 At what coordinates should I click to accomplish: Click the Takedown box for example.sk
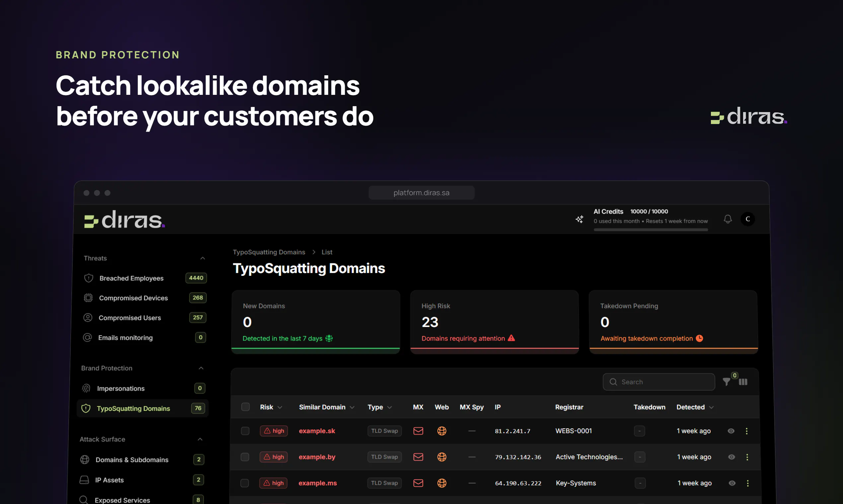coord(640,431)
